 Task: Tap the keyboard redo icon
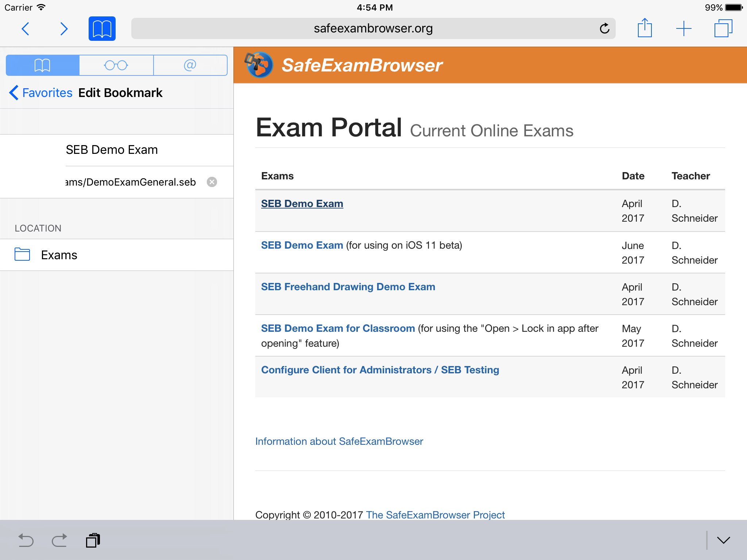[x=59, y=540]
